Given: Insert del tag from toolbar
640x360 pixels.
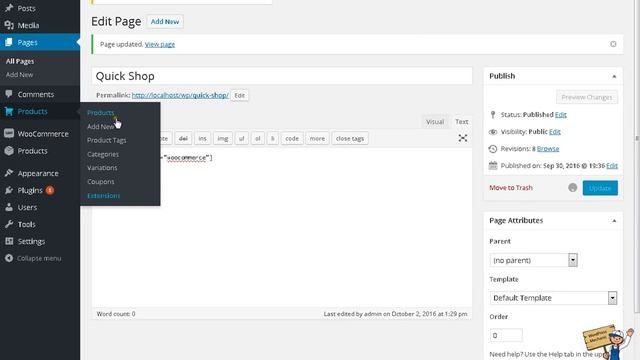Looking at the screenshot, I should point(183,139).
